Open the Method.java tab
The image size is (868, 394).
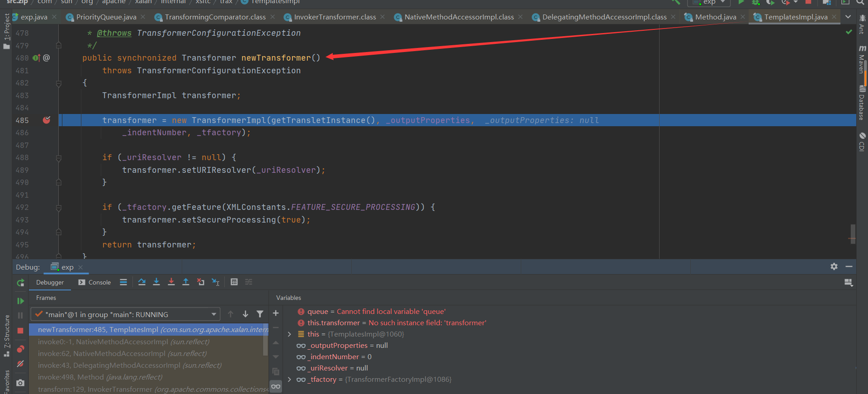coord(716,17)
